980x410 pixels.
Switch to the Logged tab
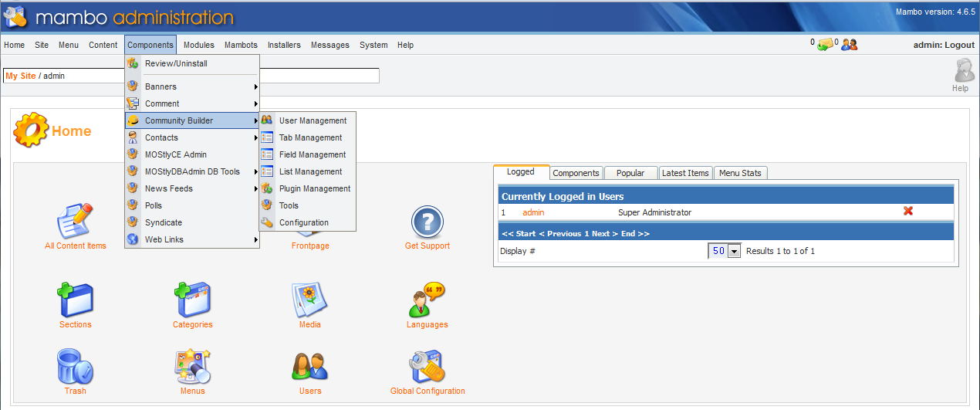521,172
